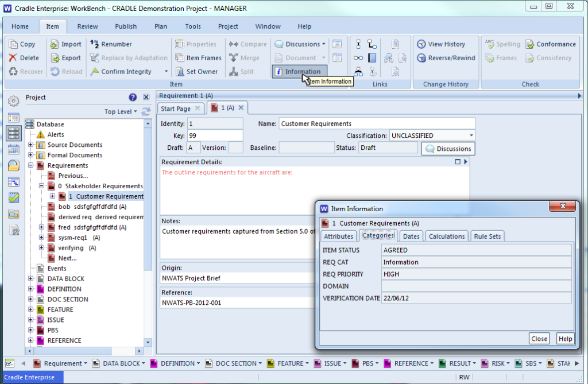Click the DEFINITION icon in the bottom bar
588x384 pixels.
154,363
